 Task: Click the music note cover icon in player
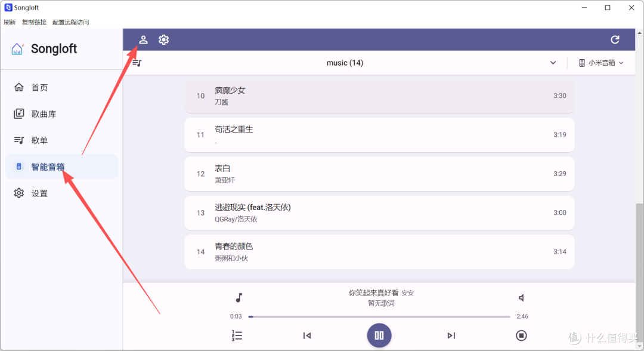[x=239, y=297]
